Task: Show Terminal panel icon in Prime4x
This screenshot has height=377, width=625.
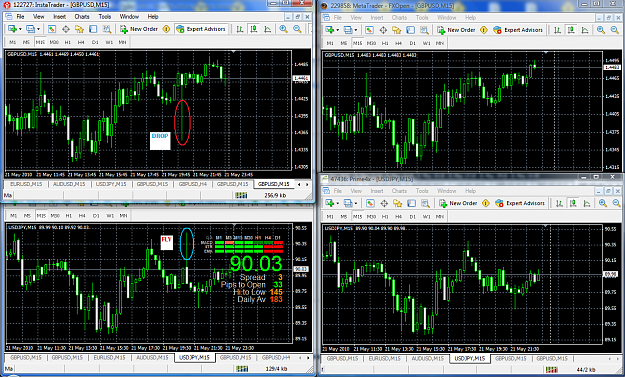Action: tap(411, 203)
